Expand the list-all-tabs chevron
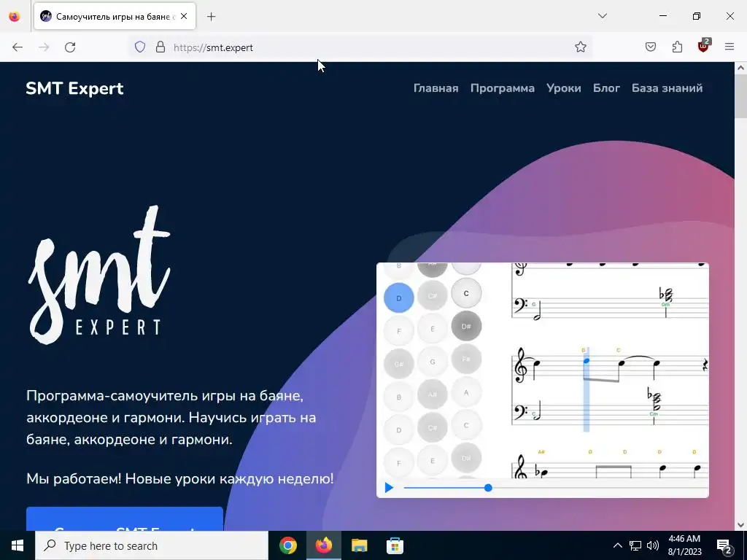This screenshot has width=747, height=560. (603, 16)
